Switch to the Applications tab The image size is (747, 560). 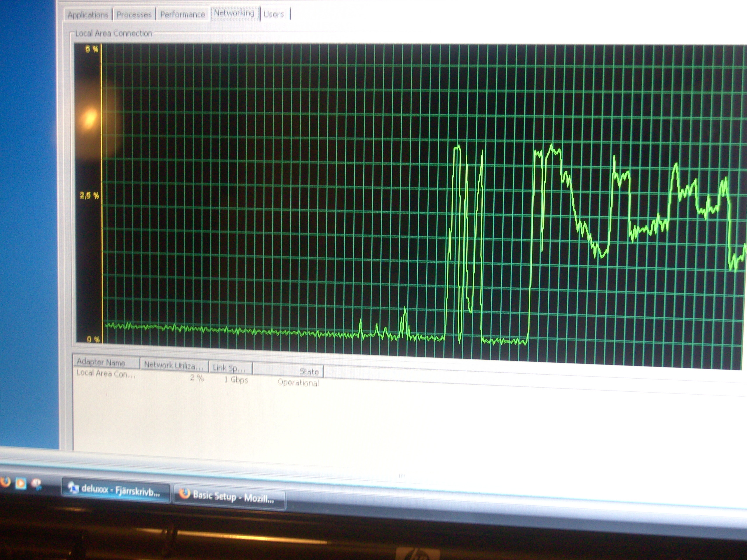click(x=88, y=15)
